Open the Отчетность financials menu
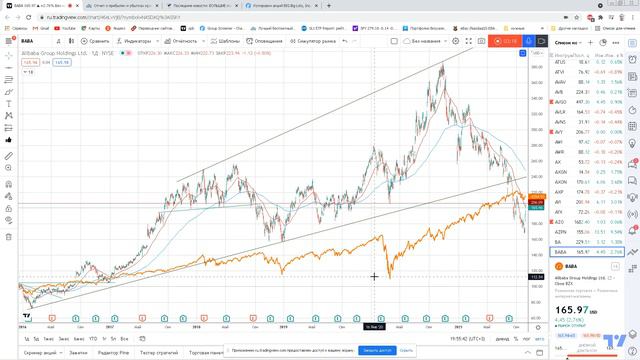Viewport: 640px width, 360px height. tap(181, 41)
